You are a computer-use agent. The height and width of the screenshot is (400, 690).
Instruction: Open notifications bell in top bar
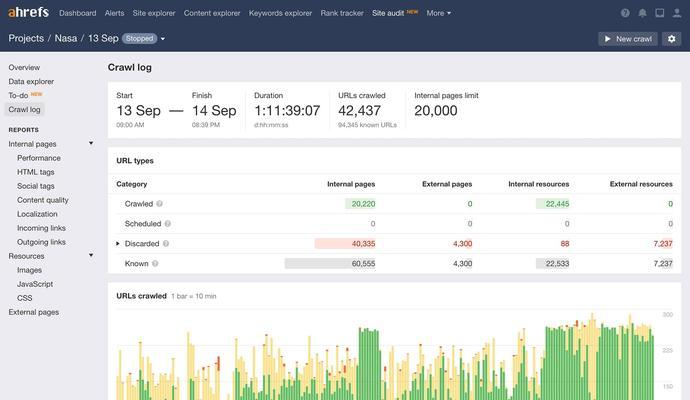tap(642, 13)
